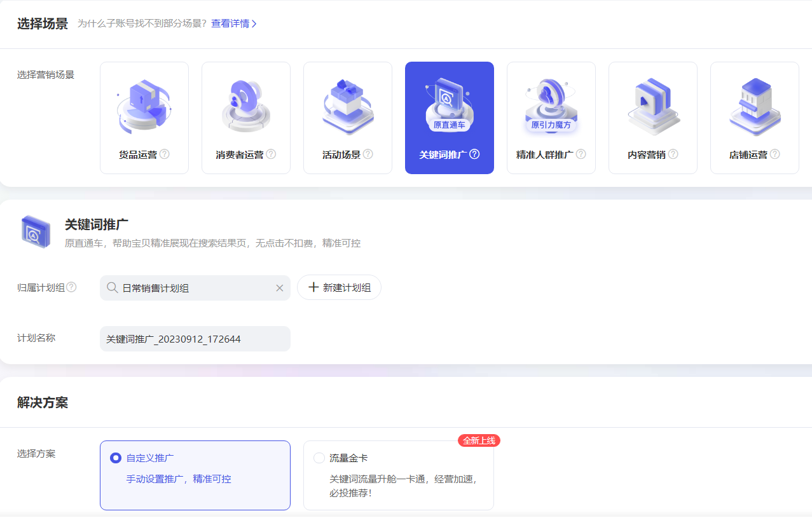Select the 自定义推广 radio button

click(116, 458)
